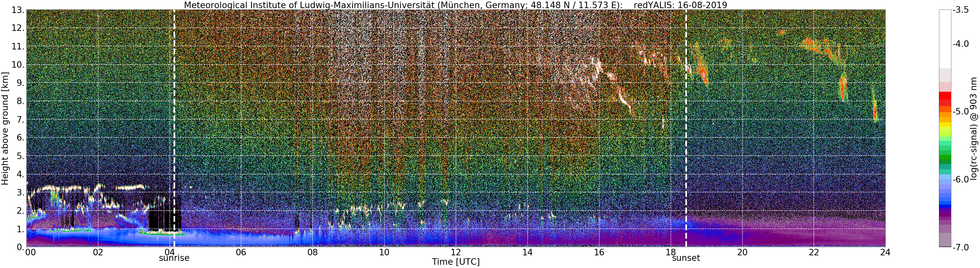The width and height of the screenshot is (980, 268).
Task: Click the 'Height above ground [km]' axis label
Action: tap(5, 128)
